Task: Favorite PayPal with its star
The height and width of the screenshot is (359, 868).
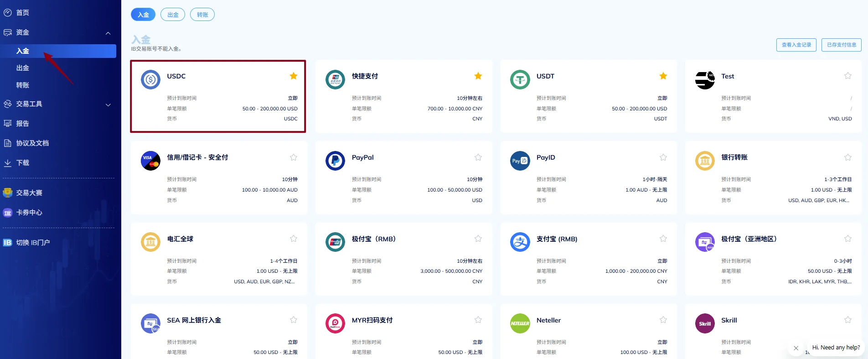Action: 478,157
